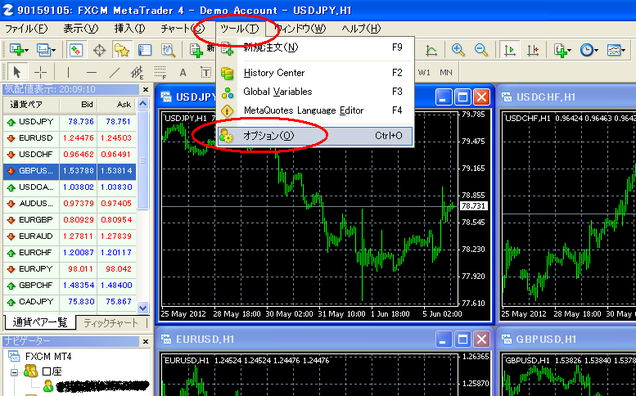
Task: Toggle the chart shift button
Action: point(533,50)
